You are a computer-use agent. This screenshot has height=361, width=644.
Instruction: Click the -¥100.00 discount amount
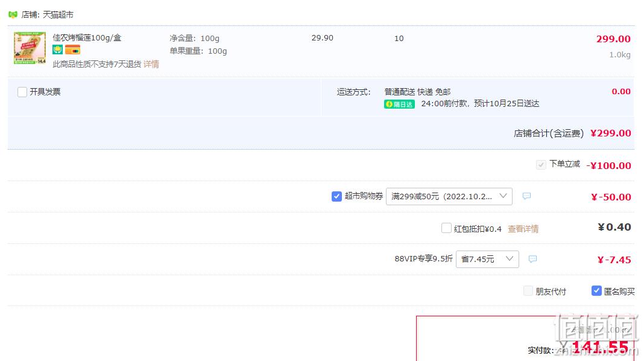click(x=608, y=165)
